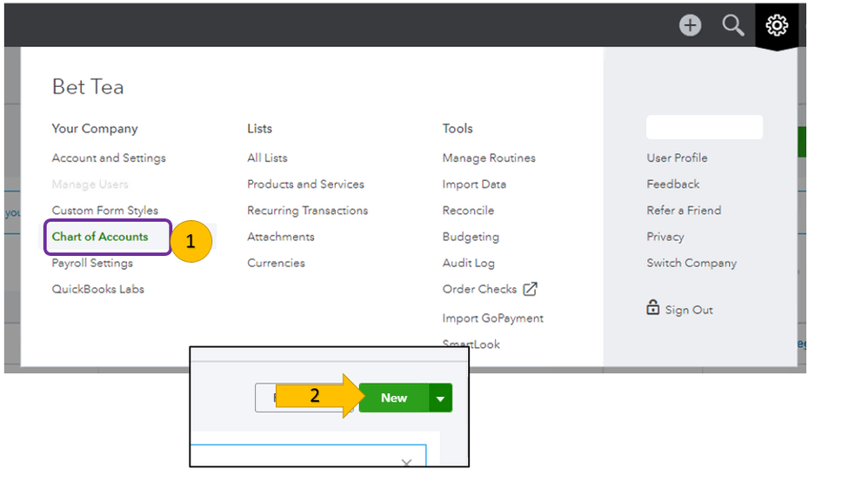Click the Your Company heading
Screen dimensions: 868x496
(x=95, y=129)
